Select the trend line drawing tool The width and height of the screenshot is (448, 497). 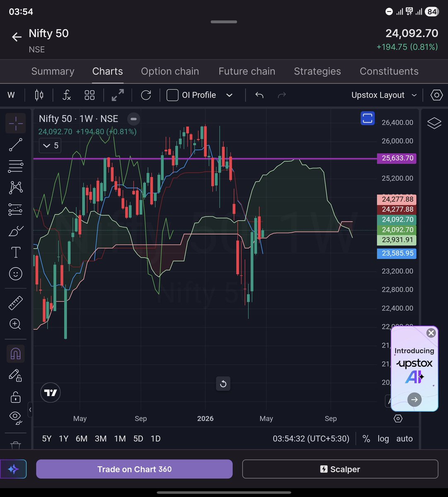coord(16,145)
